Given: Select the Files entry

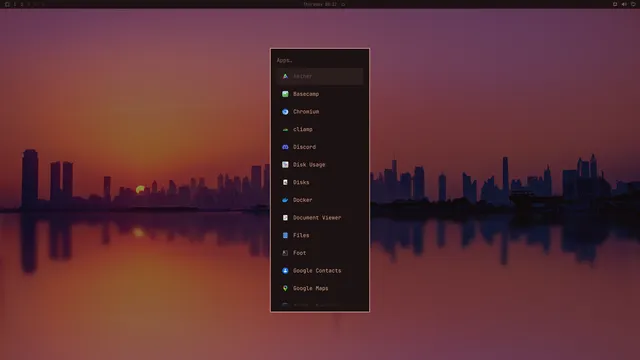Looking at the screenshot, I should 320,235.
